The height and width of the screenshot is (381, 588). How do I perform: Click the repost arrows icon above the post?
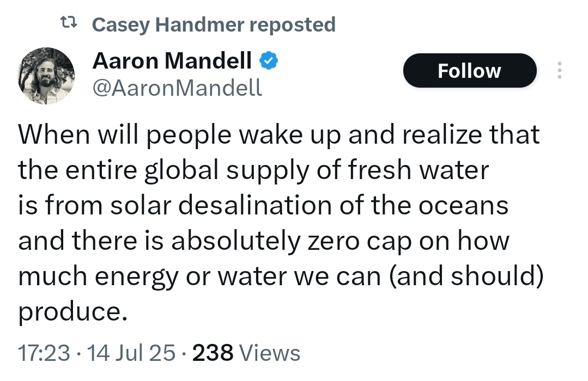click(x=69, y=22)
